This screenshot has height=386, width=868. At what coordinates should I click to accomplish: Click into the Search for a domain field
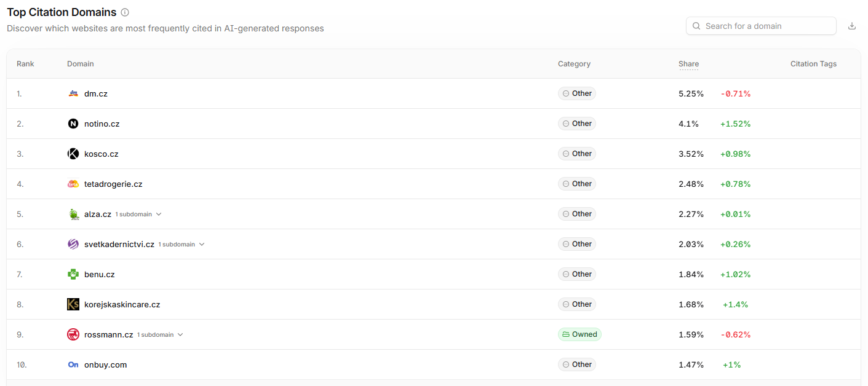click(761, 26)
